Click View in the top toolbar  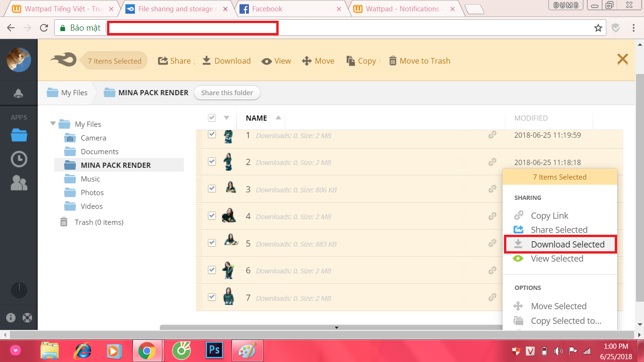click(x=276, y=61)
